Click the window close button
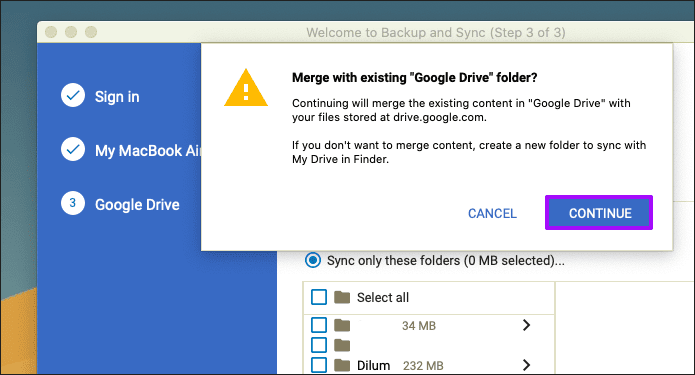 51,32
